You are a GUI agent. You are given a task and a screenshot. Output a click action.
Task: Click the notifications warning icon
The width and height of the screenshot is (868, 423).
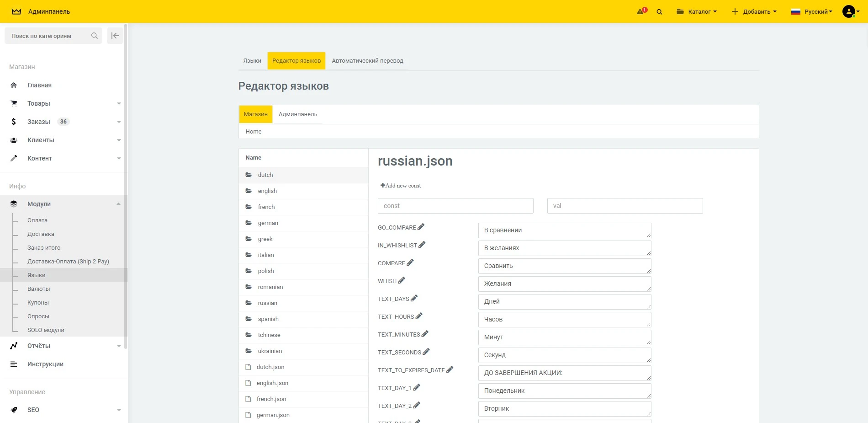(641, 11)
